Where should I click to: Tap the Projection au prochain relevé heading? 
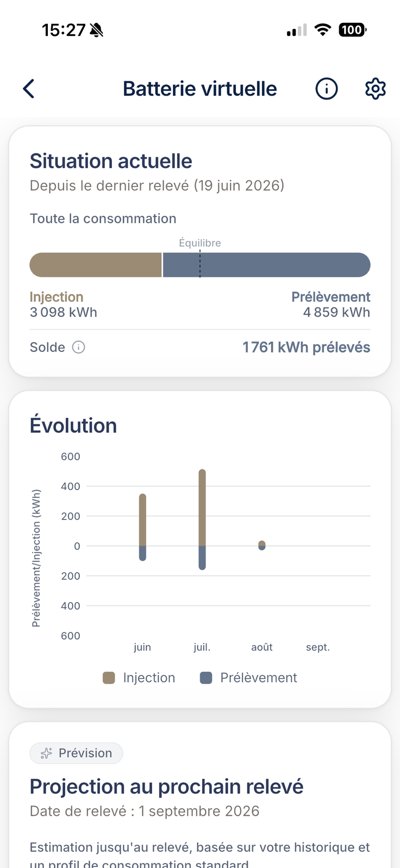tap(166, 786)
